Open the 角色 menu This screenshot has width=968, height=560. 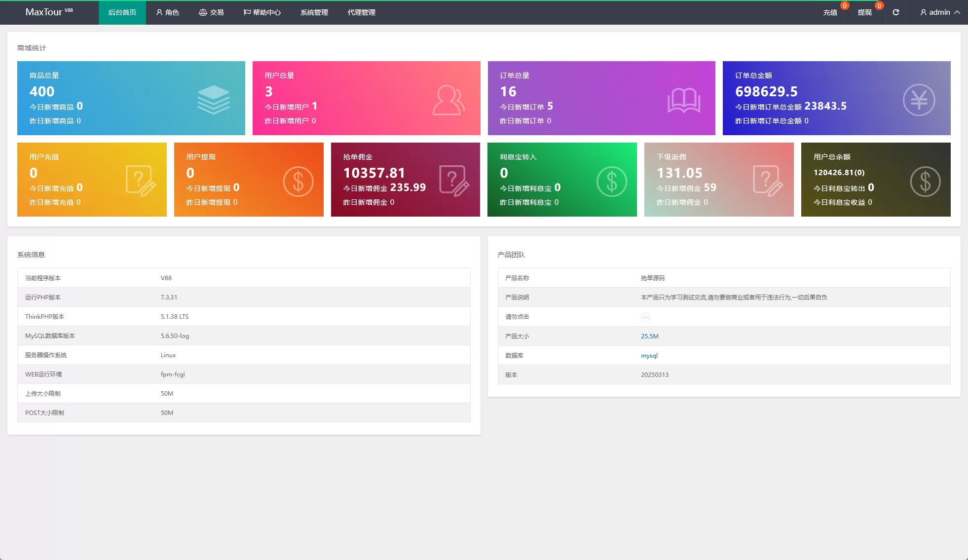click(167, 12)
